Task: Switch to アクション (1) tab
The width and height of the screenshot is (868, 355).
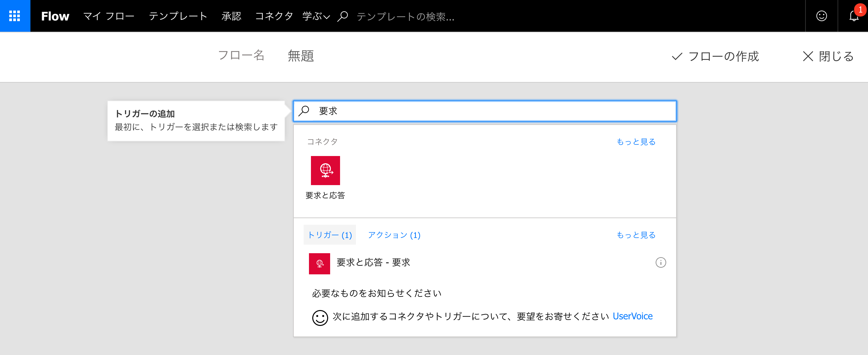Action: pyautogui.click(x=394, y=235)
